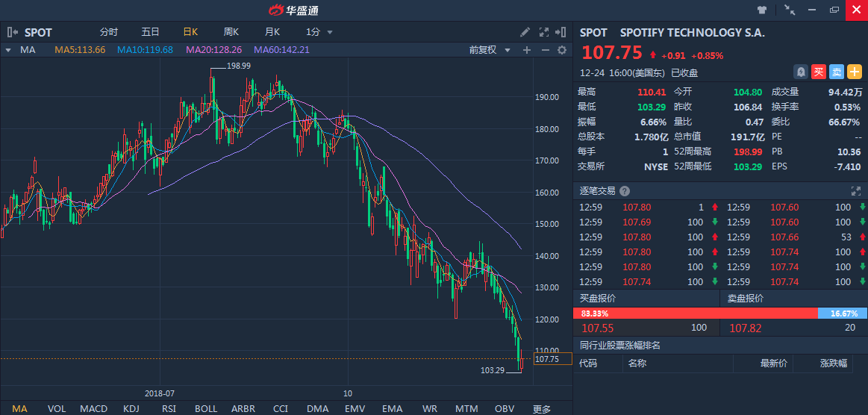Zoom in chart with plus icon
This screenshot has height=415, width=868.
pos(526,50)
